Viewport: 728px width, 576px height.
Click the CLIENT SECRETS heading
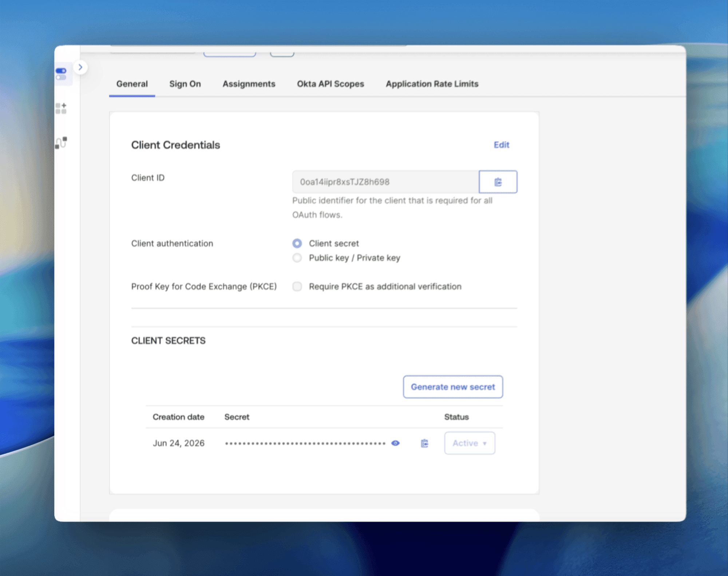coord(168,341)
